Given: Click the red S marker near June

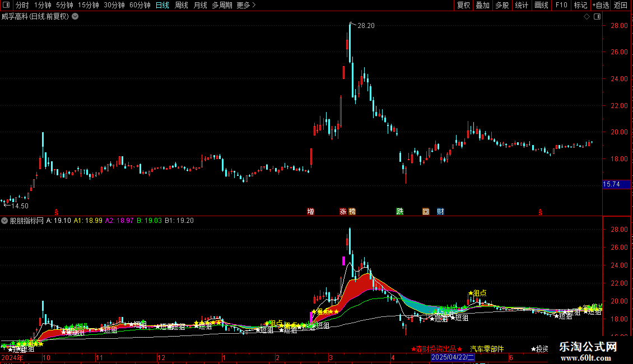Looking at the screenshot, I should [x=540, y=212].
